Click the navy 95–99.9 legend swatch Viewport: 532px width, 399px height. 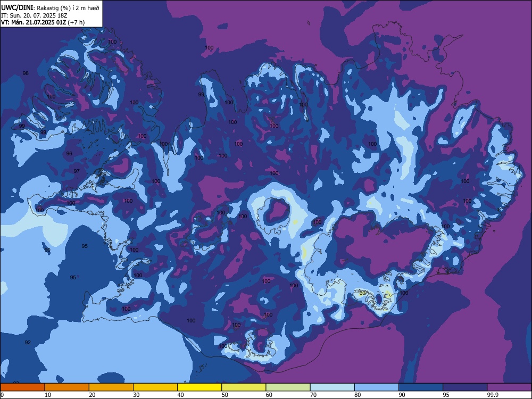tap(465, 387)
